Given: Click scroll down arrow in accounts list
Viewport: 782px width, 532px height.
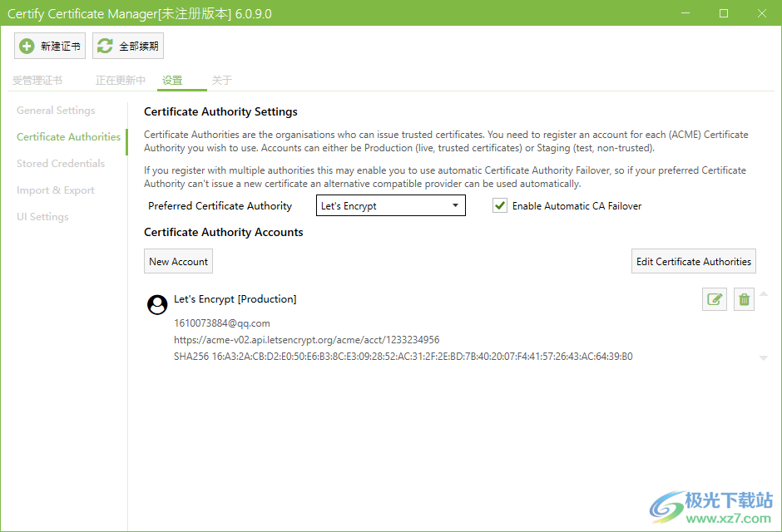Looking at the screenshot, I should 764,357.
